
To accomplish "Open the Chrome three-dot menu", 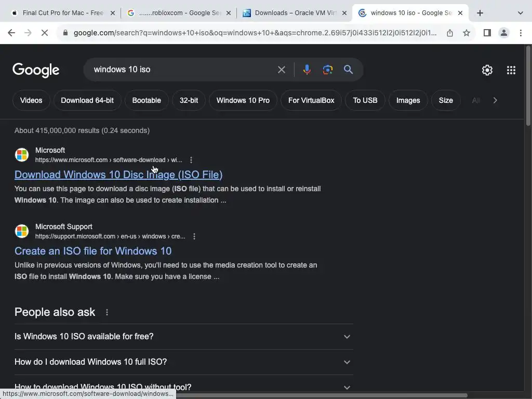I will [x=521, y=33].
